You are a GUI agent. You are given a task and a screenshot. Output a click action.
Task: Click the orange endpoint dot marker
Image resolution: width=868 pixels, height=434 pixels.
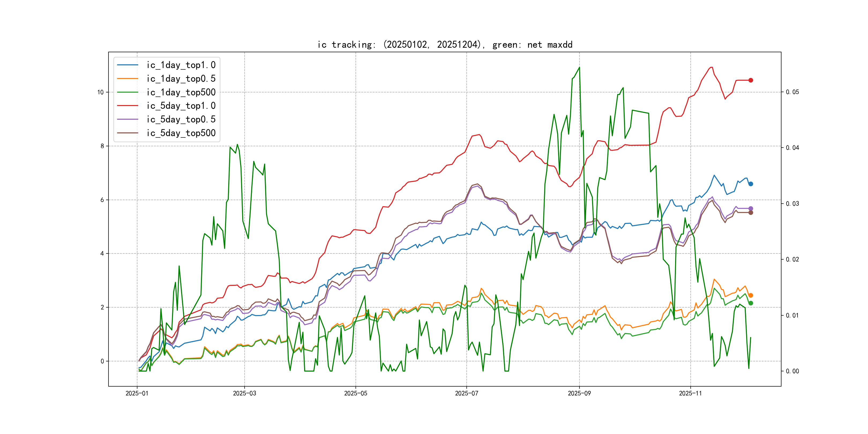(751, 295)
